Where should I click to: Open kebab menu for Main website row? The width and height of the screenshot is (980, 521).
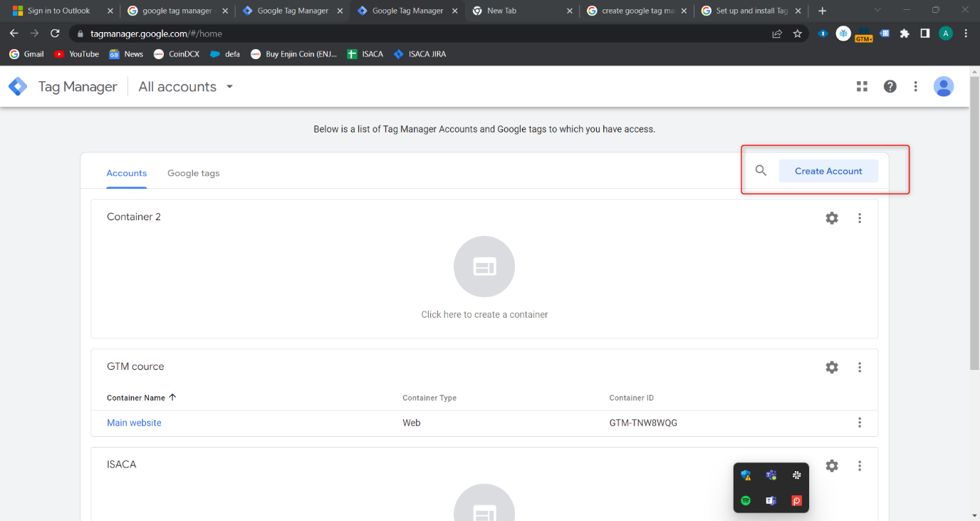point(859,423)
